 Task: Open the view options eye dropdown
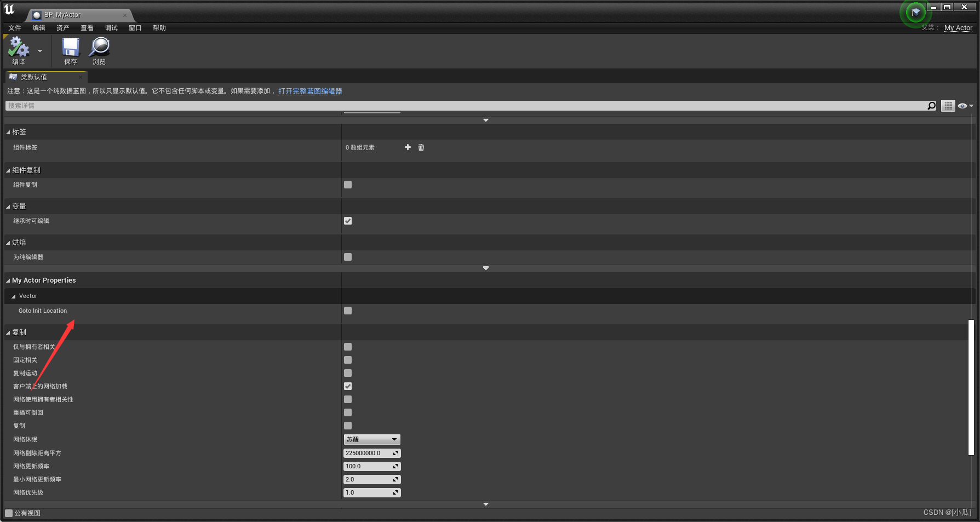[965, 106]
